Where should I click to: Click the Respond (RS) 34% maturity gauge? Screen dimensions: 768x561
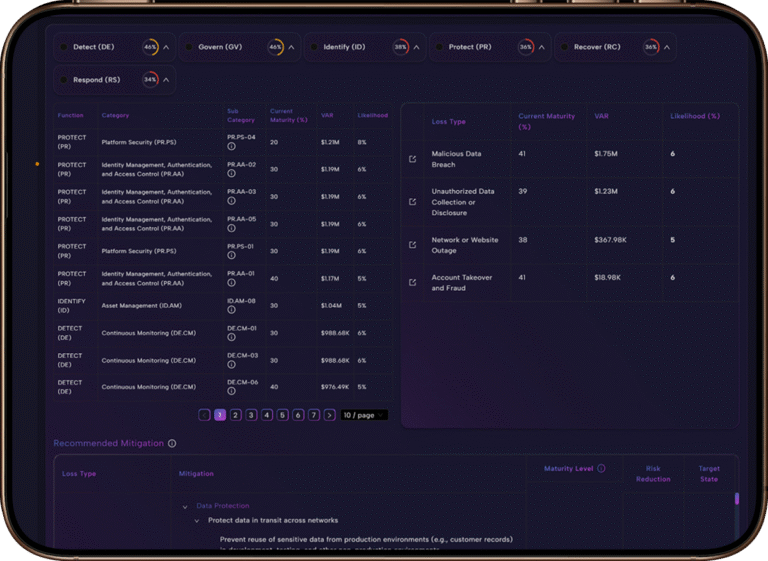[150, 80]
